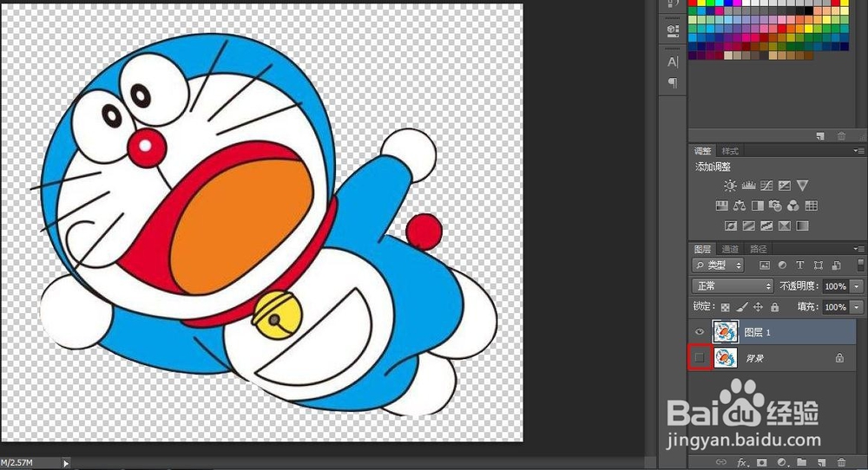868x470 pixels.
Task: Open the fx layer style menu
Action: tap(742, 462)
